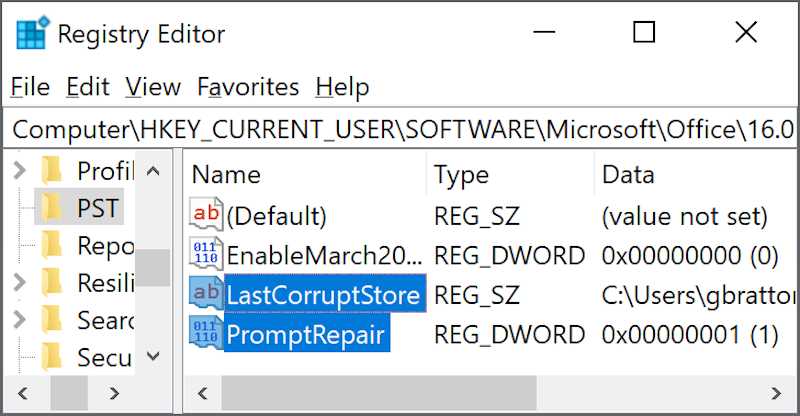The image size is (800, 416).
Task: Select the PST folder icon
Action: [53, 208]
